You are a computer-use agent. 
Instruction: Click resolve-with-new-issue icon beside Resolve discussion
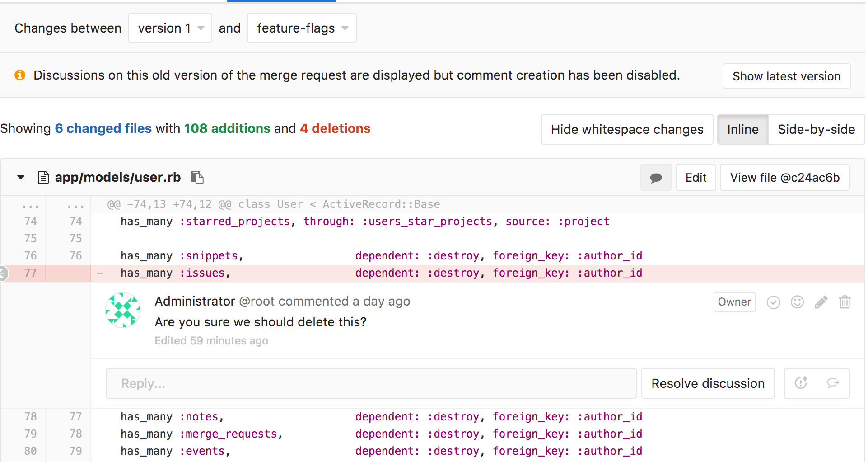coord(801,383)
